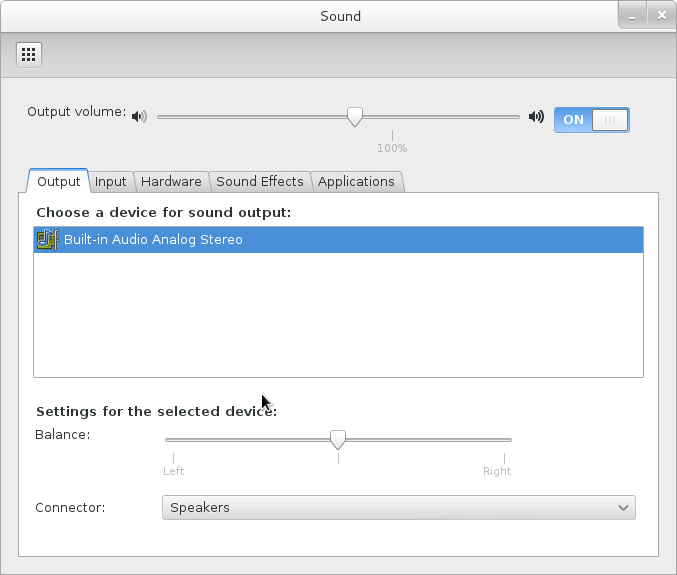Screen dimensions: 677x575
Task: Click the Right balance label
Action: coord(497,471)
